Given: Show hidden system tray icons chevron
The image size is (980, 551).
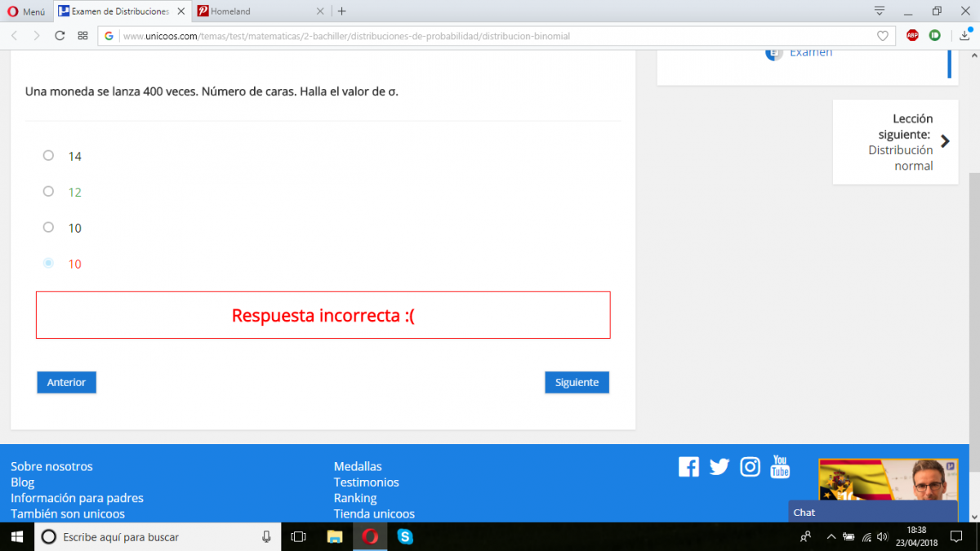Looking at the screenshot, I should pyautogui.click(x=831, y=537).
